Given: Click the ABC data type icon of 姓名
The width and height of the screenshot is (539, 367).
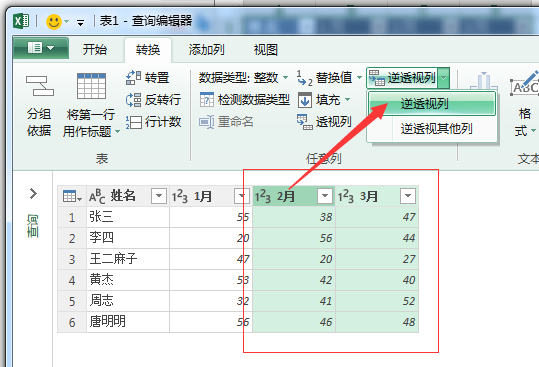Looking at the screenshot, I should click(x=97, y=197).
